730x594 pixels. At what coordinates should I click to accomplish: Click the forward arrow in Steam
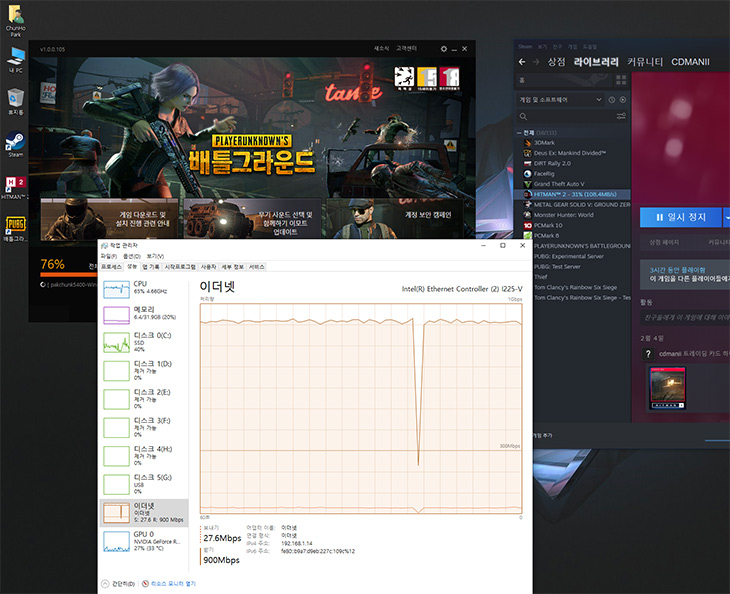(x=536, y=62)
